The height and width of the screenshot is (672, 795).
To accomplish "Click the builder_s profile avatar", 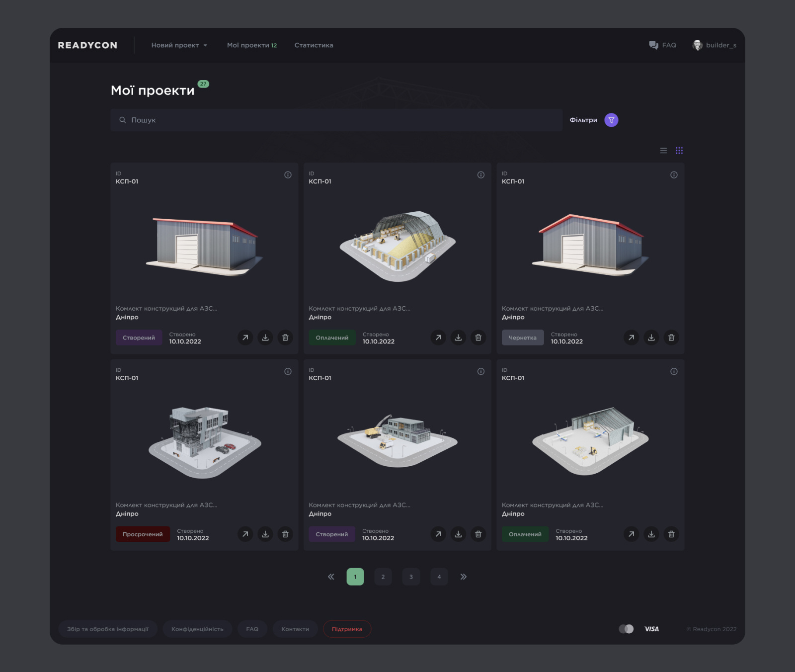I will point(698,45).
